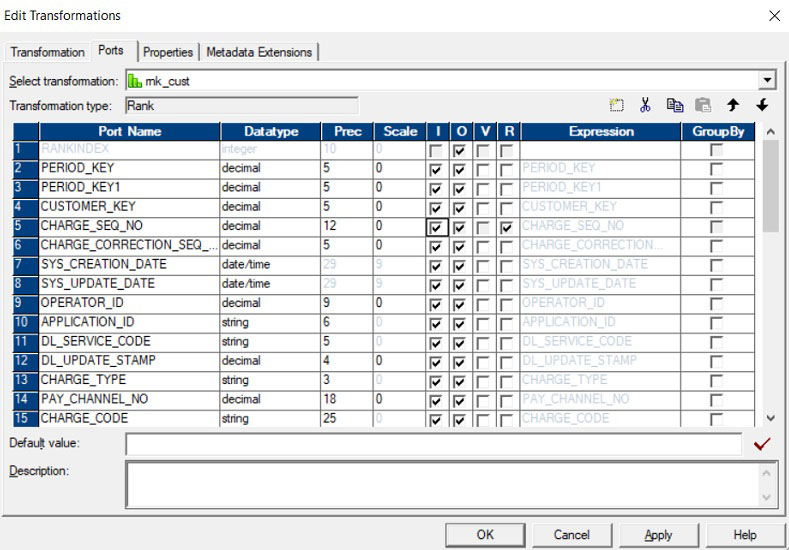Toggle Output checkbox for DL_SERVICE_CODE

click(x=459, y=343)
